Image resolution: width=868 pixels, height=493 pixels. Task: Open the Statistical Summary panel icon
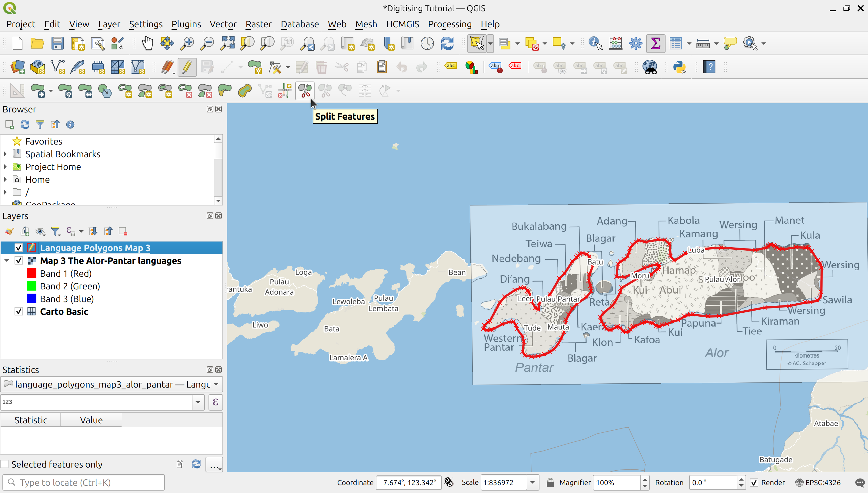[655, 43]
